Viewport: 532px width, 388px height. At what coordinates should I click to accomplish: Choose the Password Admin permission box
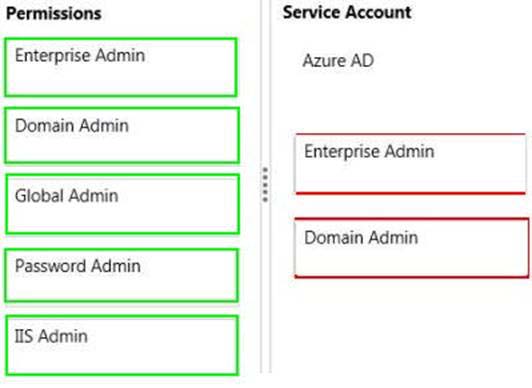click(x=121, y=275)
